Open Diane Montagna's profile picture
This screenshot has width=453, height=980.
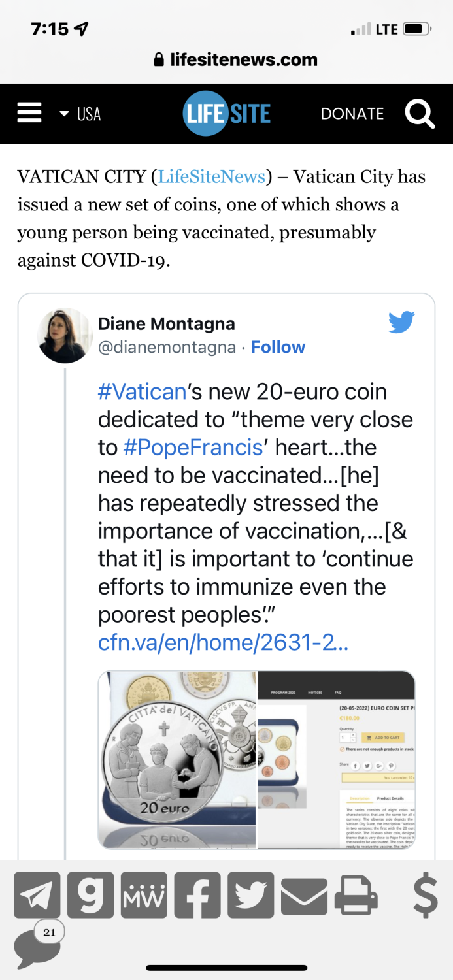coord(65,335)
